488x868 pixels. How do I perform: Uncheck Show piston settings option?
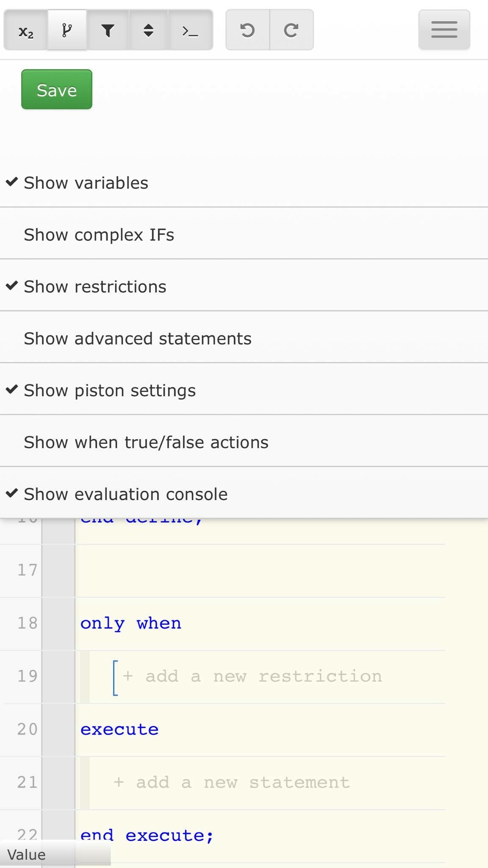(244, 390)
